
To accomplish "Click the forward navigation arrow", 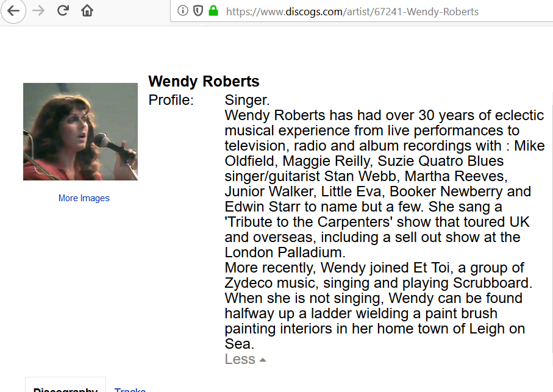I will click(x=38, y=11).
